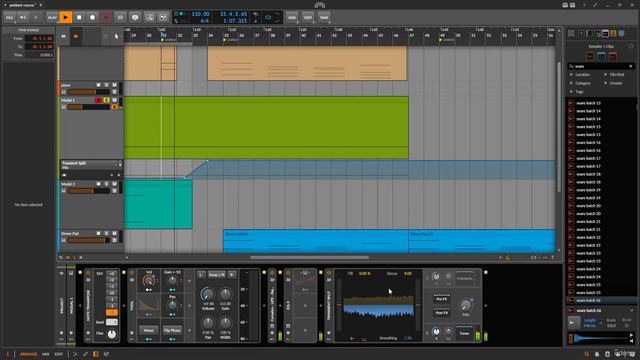Open the Bitwig dashboard logo icon
The image size is (640, 360).
[320, 5]
